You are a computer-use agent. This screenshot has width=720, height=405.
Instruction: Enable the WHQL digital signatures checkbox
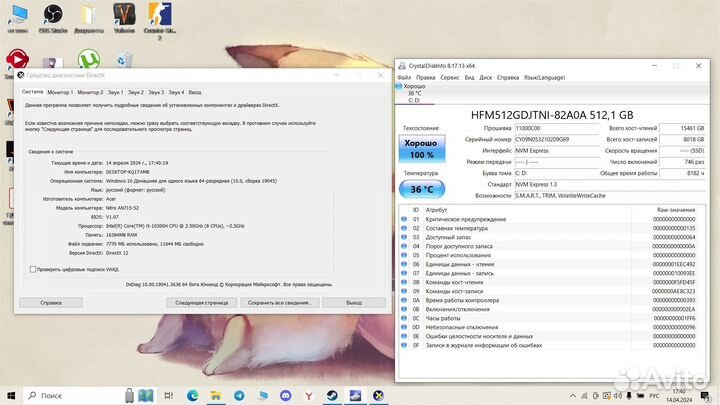point(31,269)
